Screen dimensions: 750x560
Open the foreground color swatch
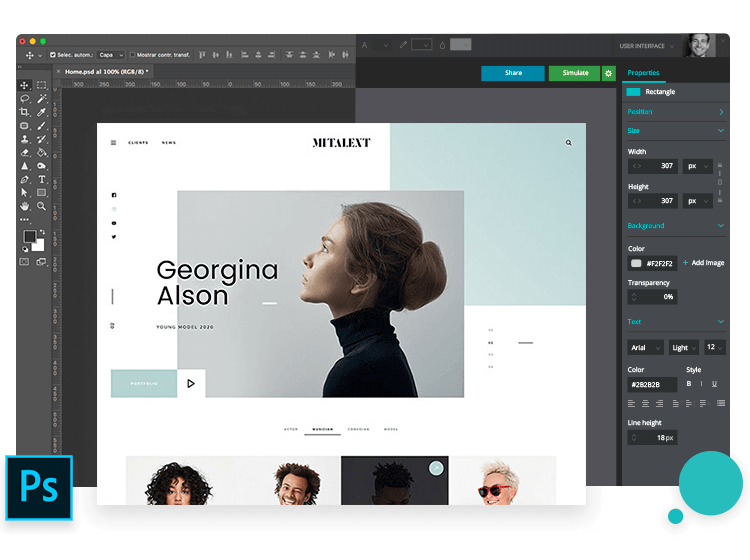[x=30, y=236]
